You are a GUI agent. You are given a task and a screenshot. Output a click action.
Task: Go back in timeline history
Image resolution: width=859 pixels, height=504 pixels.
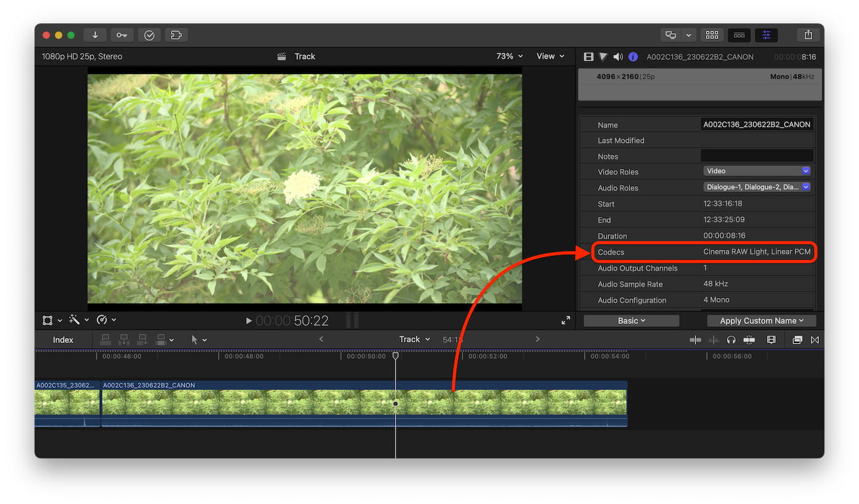click(321, 339)
